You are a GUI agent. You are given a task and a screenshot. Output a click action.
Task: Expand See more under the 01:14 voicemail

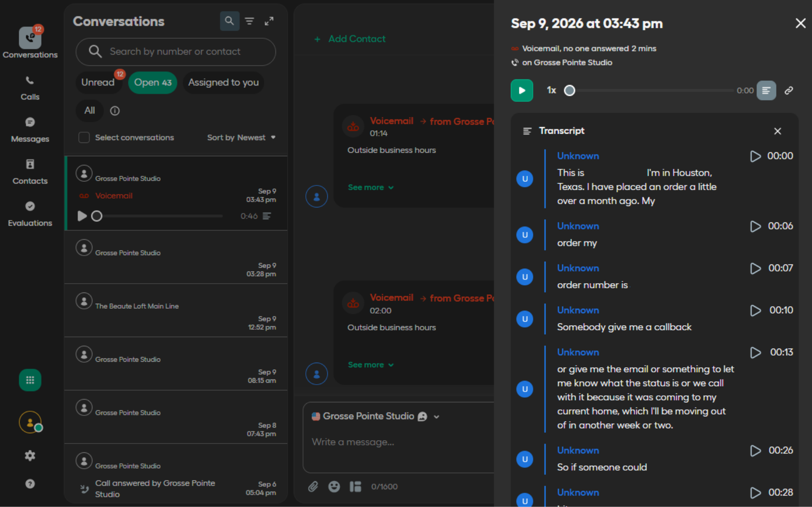pyautogui.click(x=371, y=187)
